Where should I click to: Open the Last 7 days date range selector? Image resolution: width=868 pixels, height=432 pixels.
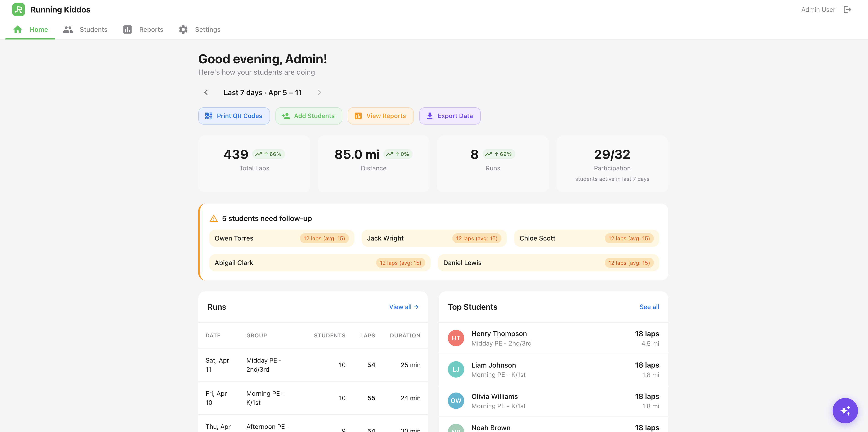click(x=262, y=92)
